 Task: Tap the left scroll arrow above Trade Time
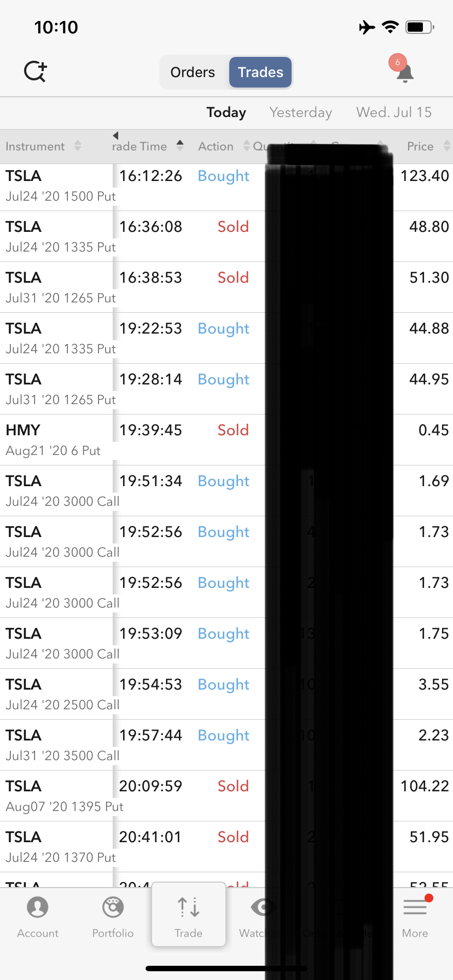pyautogui.click(x=115, y=135)
